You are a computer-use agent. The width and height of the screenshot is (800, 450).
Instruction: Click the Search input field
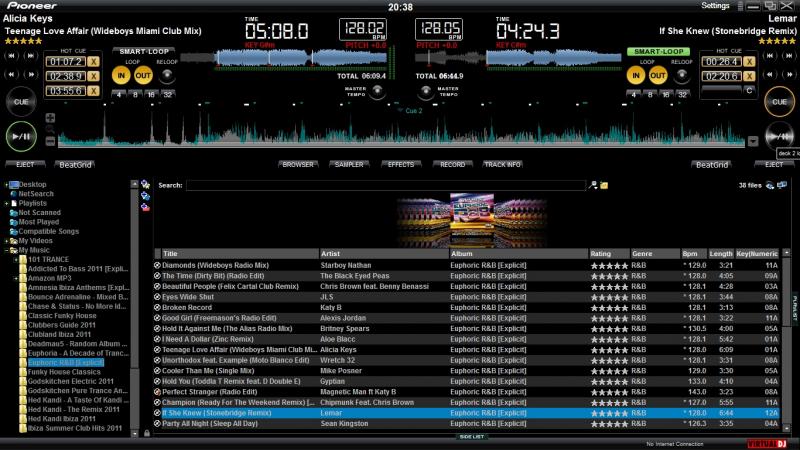[x=386, y=185]
